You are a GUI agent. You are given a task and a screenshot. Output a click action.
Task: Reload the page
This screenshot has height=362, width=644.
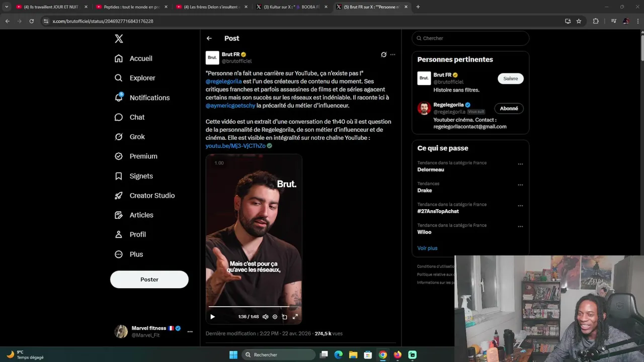coord(31,21)
